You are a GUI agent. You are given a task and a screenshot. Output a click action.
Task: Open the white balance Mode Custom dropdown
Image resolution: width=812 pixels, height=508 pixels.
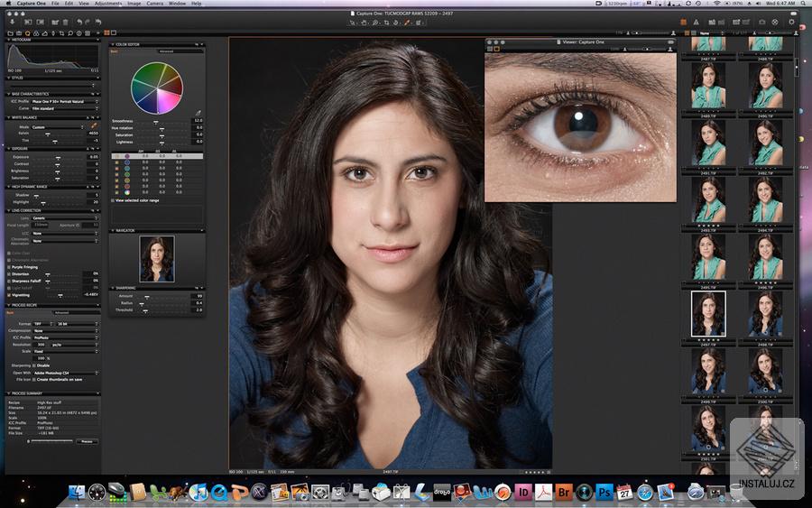(x=58, y=127)
